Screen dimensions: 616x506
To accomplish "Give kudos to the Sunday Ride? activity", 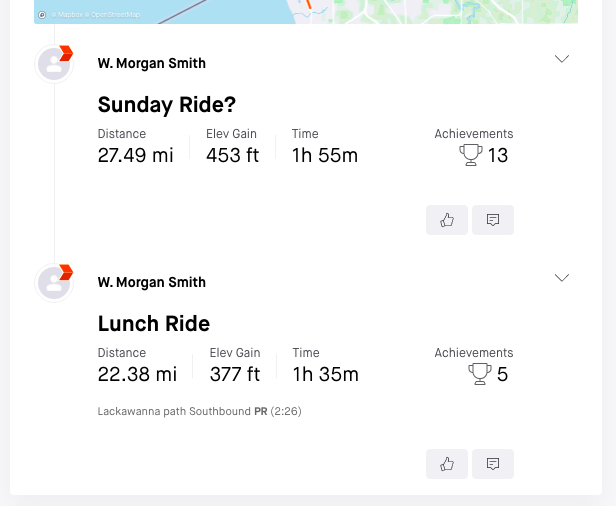I will coord(447,220).
